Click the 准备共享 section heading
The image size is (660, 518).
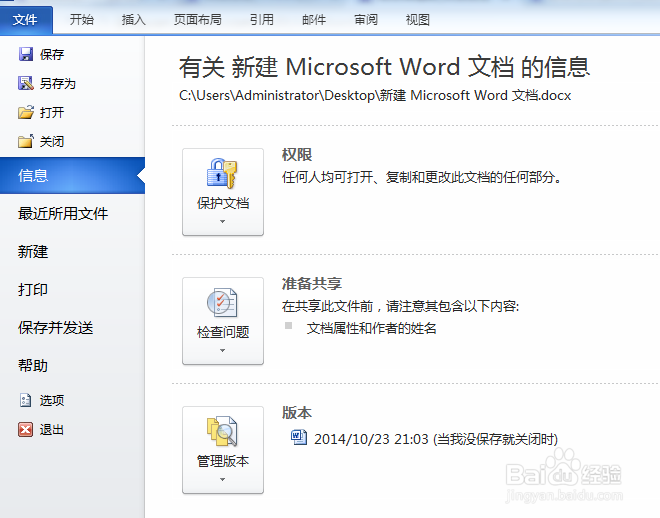point(312,284)
